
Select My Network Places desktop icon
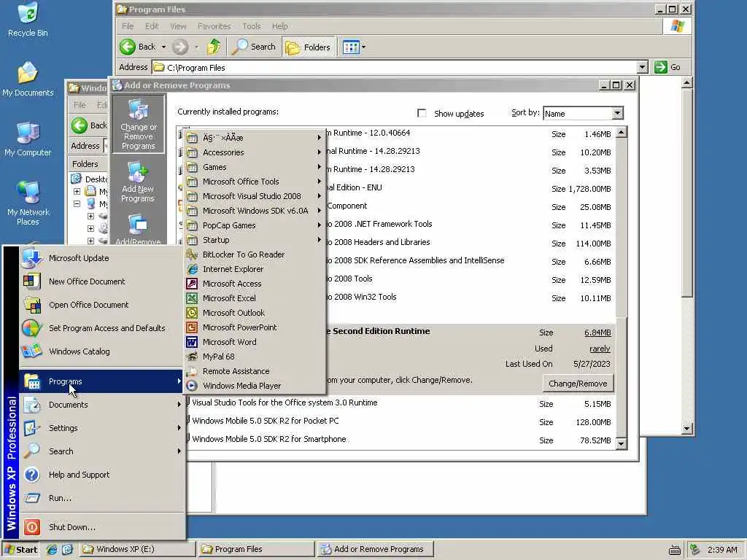pos(28,203)
